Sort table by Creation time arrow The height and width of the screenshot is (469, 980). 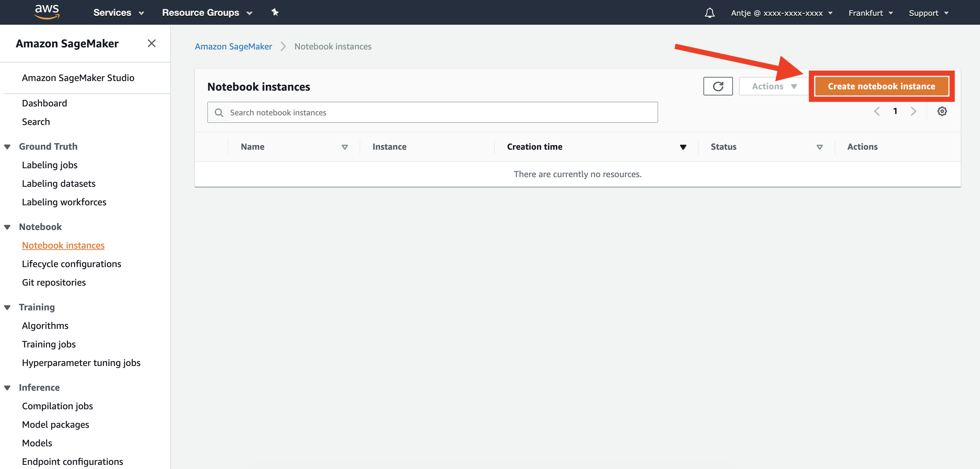point(683,147)
